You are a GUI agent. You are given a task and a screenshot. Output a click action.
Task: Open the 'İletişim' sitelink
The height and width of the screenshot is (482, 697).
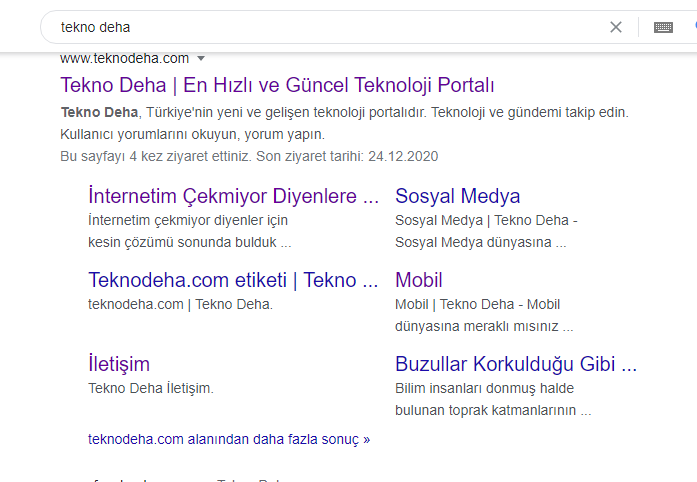119,364
